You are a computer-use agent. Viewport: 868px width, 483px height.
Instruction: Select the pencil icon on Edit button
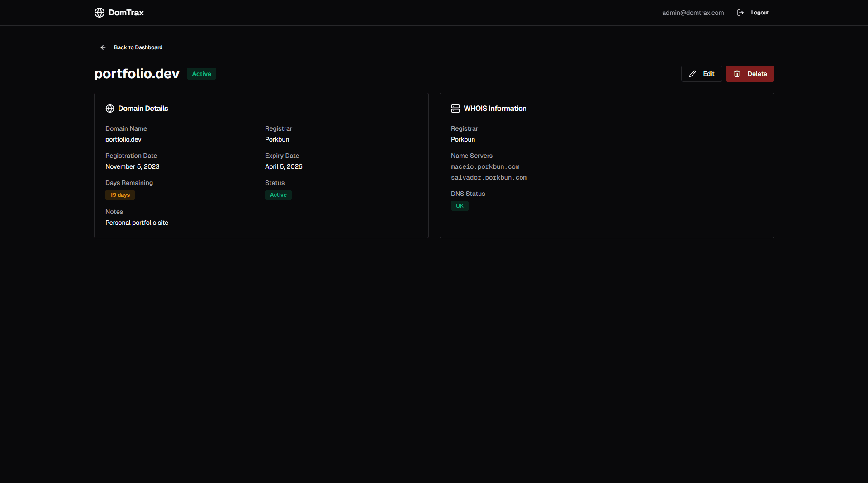(x=693, y=74)
